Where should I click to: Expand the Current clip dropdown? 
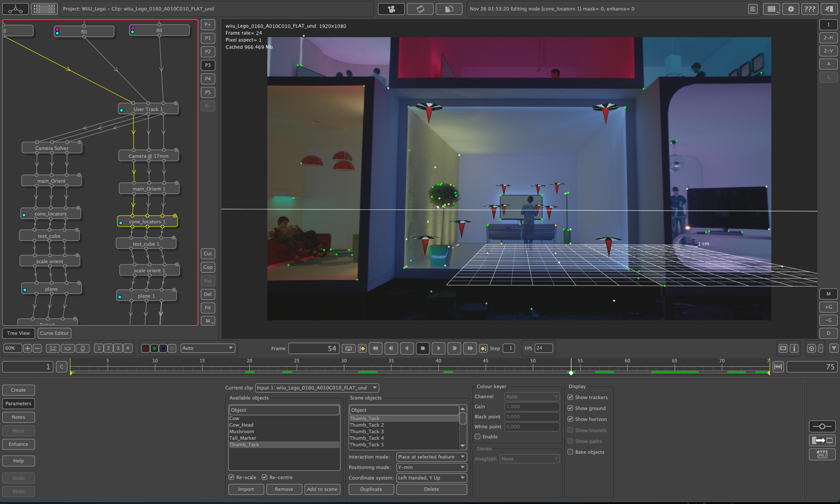coord(317,388)
